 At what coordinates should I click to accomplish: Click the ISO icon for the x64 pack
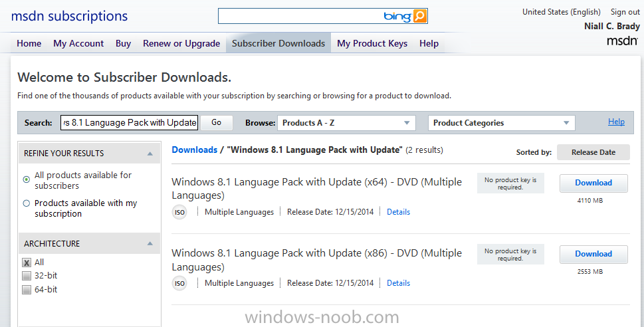pyautogui.click(x=179, y=213)
